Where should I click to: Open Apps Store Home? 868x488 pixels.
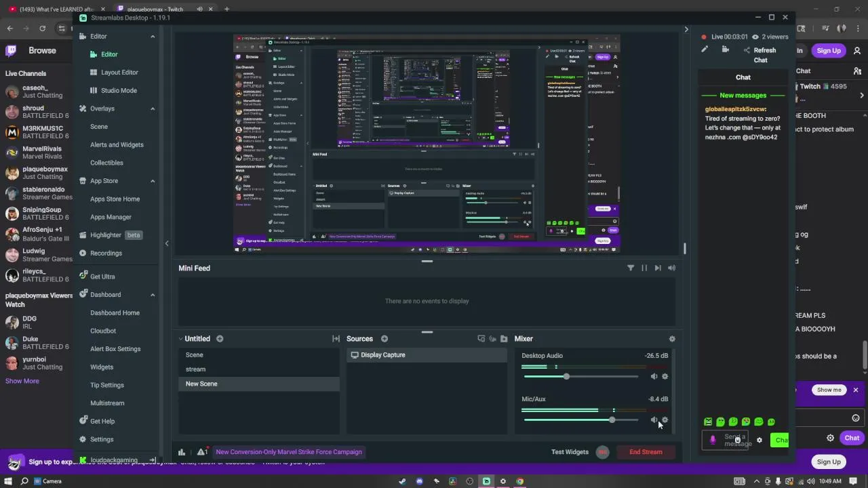115,199
